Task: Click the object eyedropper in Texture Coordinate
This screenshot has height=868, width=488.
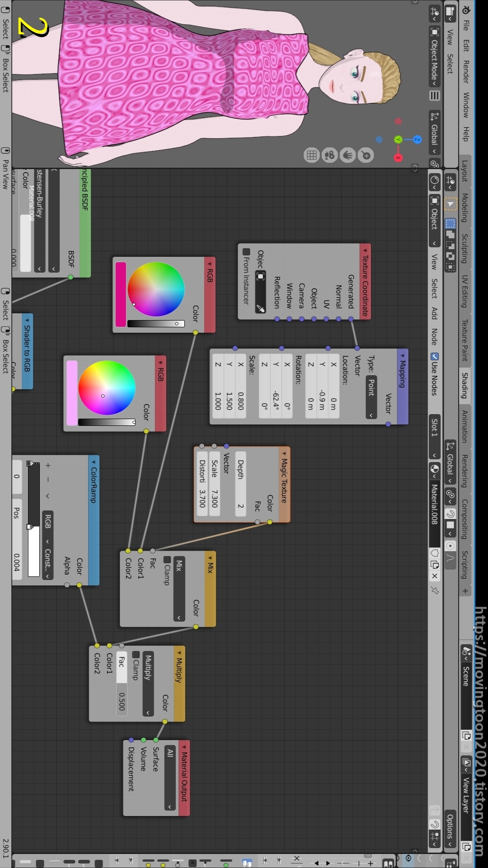Action: click(260, 308)
